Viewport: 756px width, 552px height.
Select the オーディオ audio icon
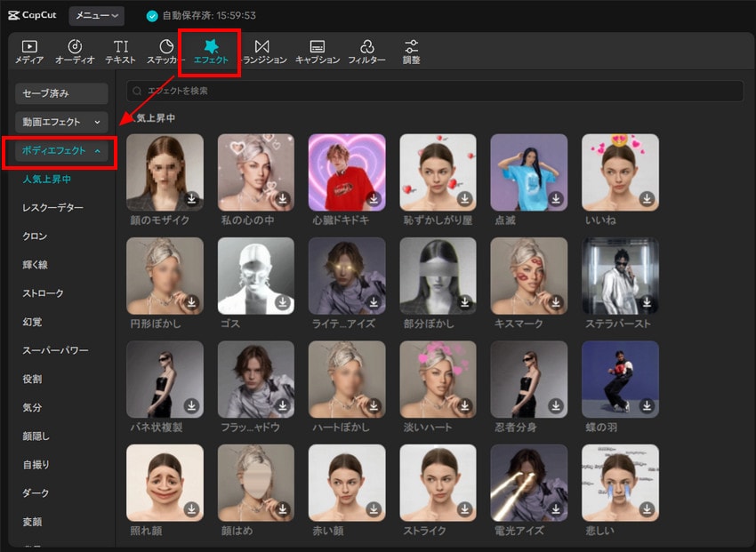point(76,46)
